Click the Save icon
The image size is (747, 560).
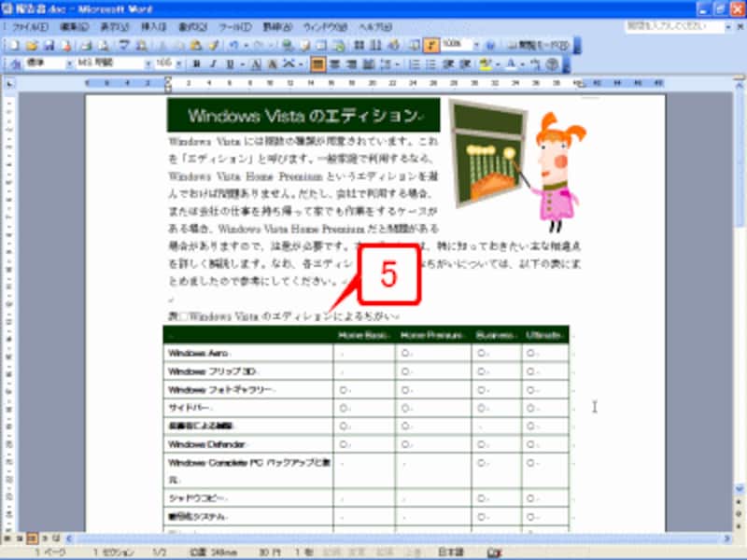coord(49,44)
